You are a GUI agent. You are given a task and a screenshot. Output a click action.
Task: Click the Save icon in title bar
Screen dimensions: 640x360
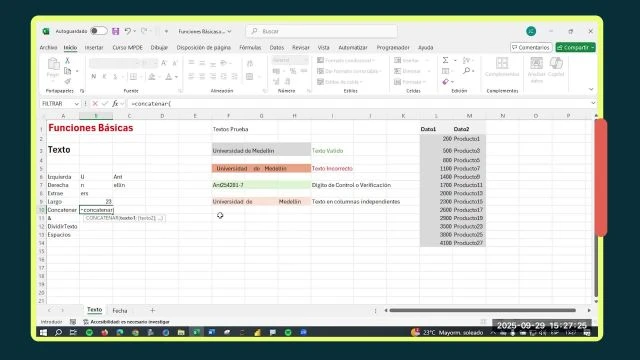(x=116, y=31)
